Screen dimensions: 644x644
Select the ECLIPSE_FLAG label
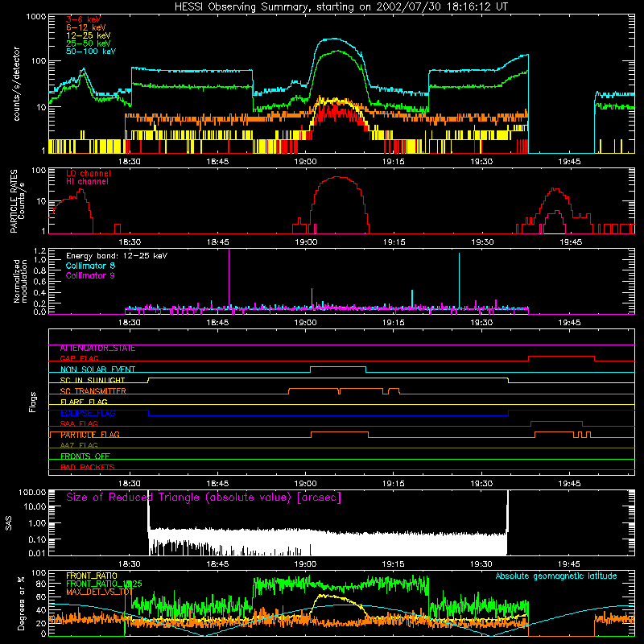coord(88,413)
